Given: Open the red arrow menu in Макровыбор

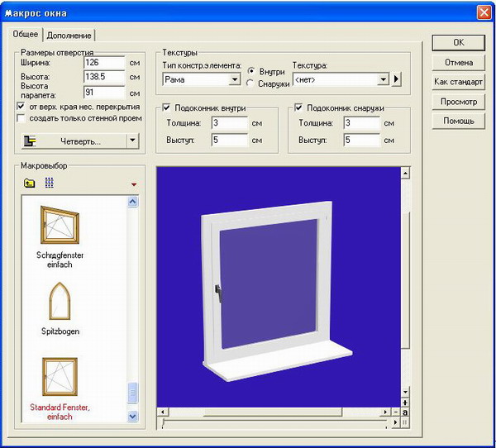Looking at the screenshot, I should [x=133, y=183].
